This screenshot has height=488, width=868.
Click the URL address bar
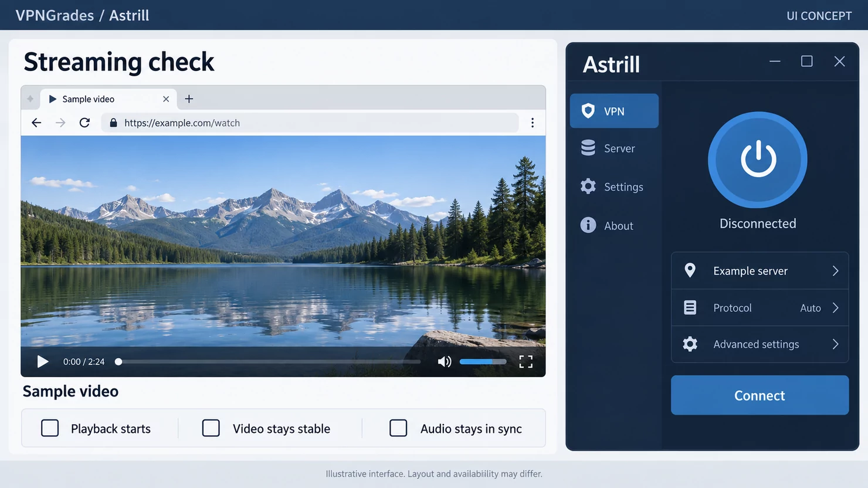coord(310,123)
